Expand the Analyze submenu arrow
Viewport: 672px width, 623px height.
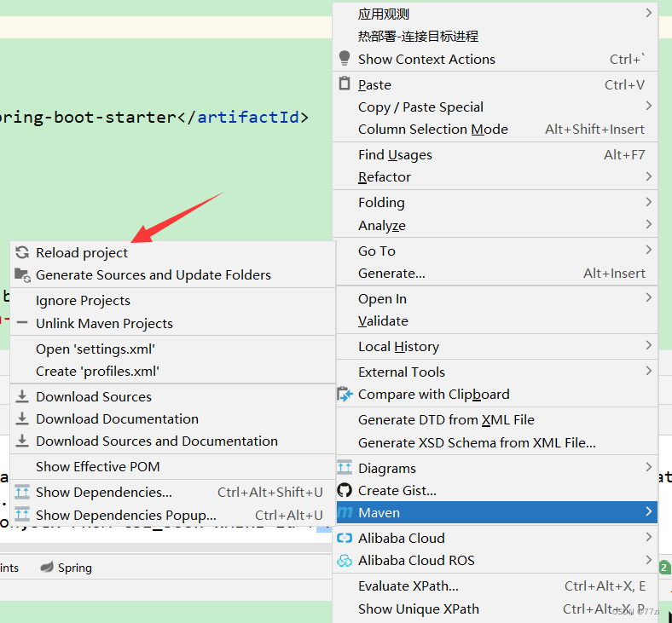pos(648,224)
